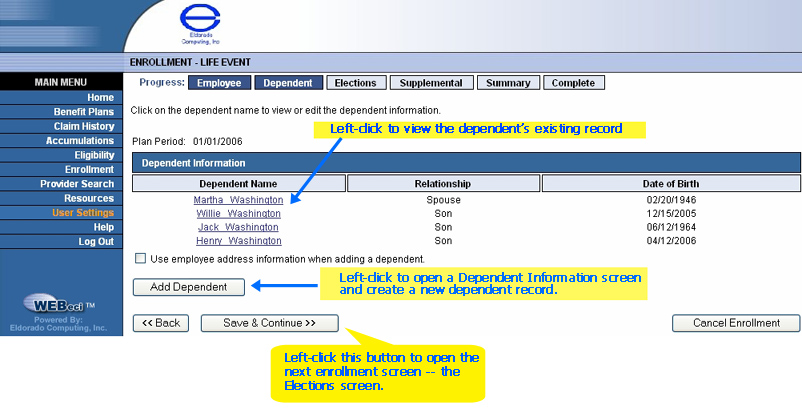Image resolution: width=802 pixels, height=413 pixels.
Task: Click Save & Continue button
Action: tap(269, 323)
